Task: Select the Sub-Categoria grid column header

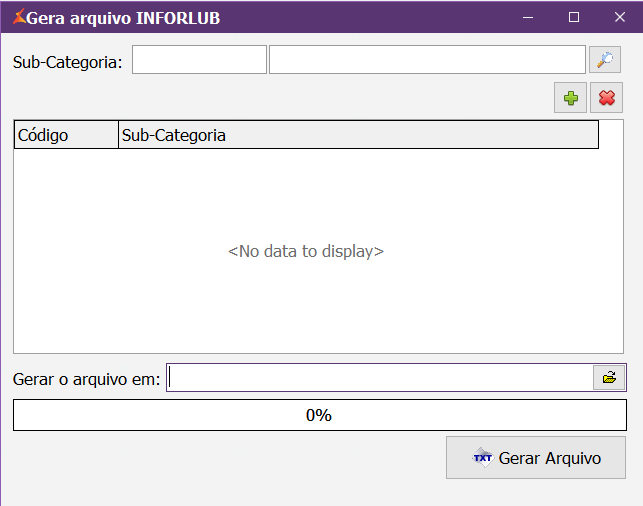Action: [357, 135]
